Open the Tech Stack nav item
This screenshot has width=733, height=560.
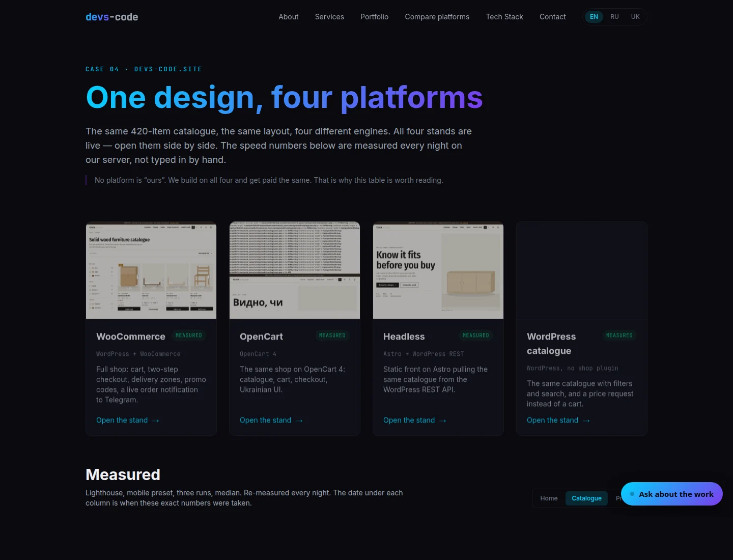coord(504,17)
